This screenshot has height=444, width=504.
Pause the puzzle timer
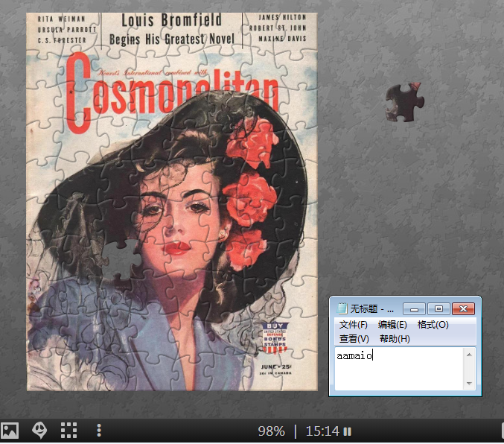click(x=347, y=431)
